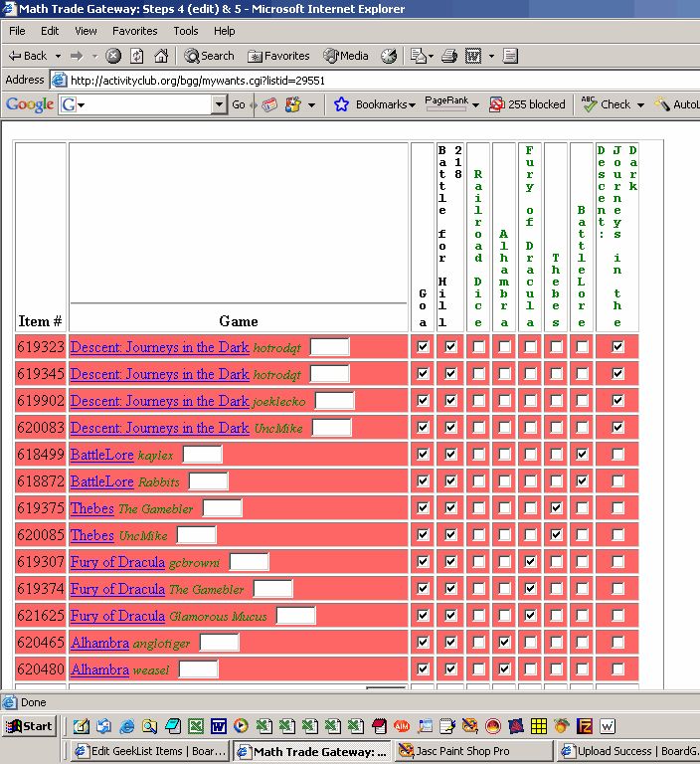Open the Media bar

(346, 56)
